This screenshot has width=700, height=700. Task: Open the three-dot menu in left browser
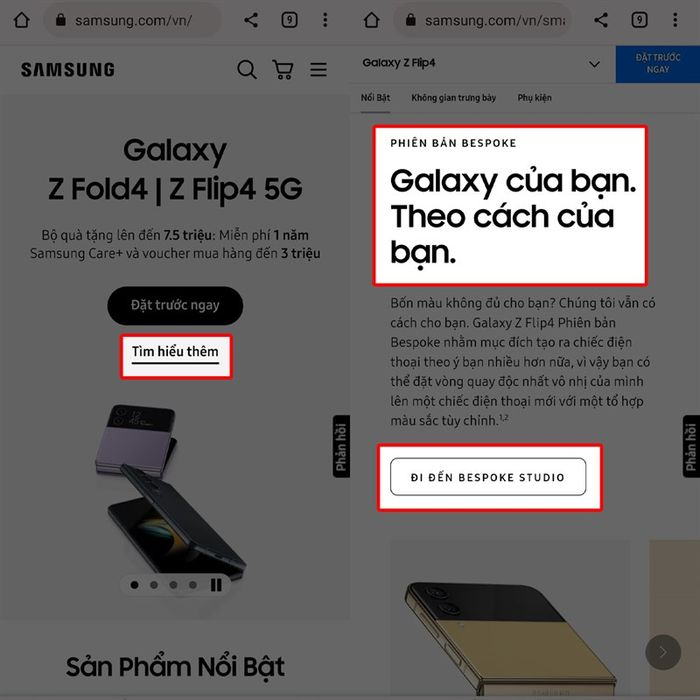(325, 20)
